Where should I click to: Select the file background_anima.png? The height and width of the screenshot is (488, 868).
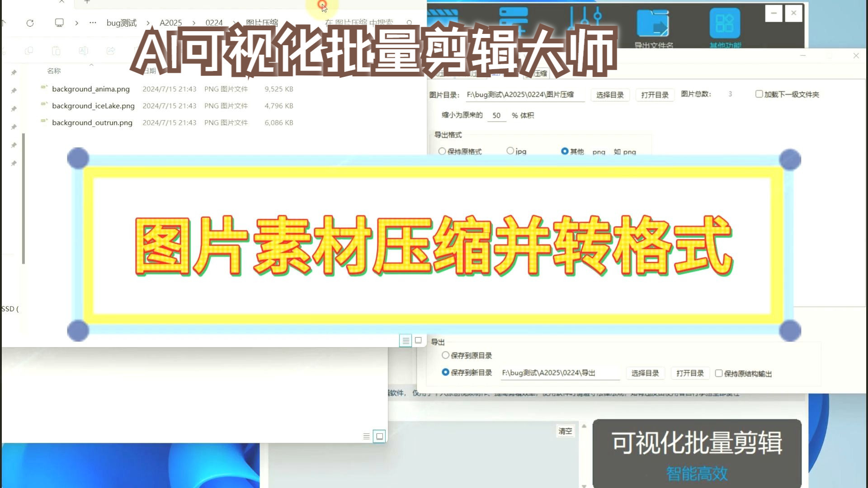90,89
